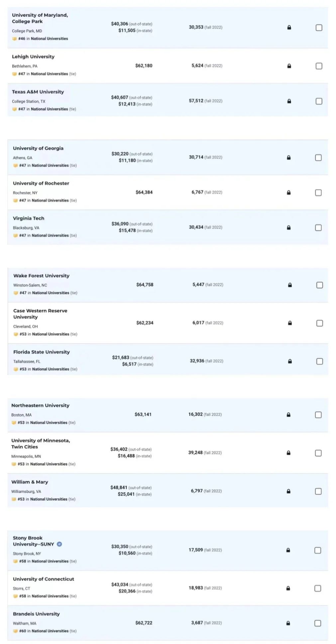Click the lock icon for Wake Forest University

coord(290,285)
